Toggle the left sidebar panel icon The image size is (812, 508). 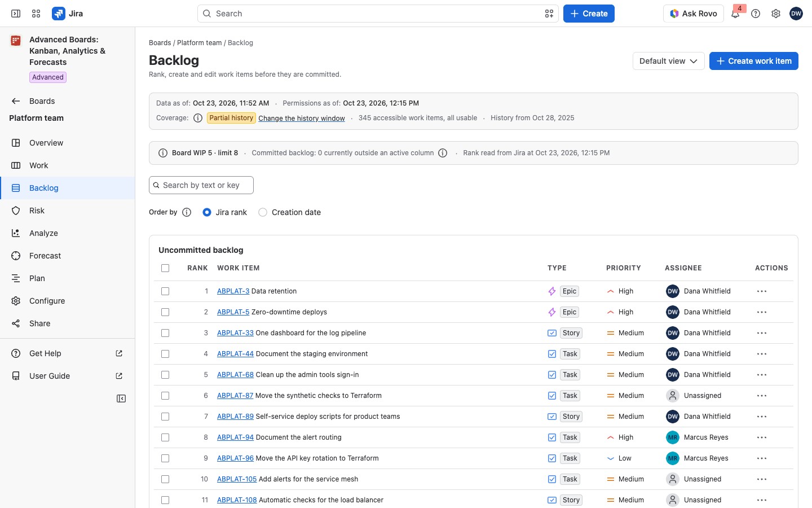pos(16,14)
